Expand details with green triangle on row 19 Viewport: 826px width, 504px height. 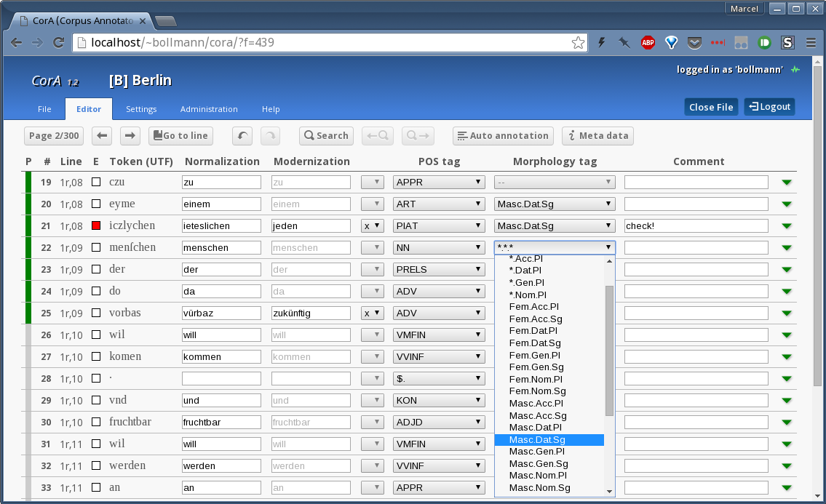786,182
